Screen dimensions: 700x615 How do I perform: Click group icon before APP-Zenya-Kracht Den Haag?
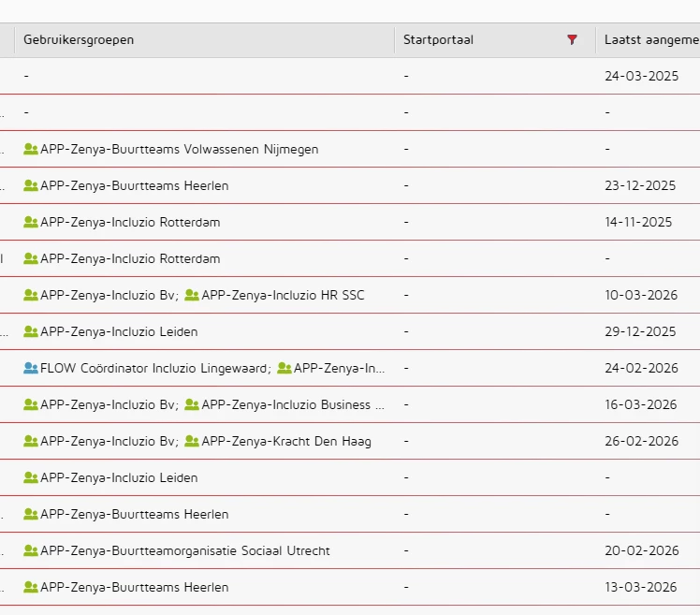192,441
